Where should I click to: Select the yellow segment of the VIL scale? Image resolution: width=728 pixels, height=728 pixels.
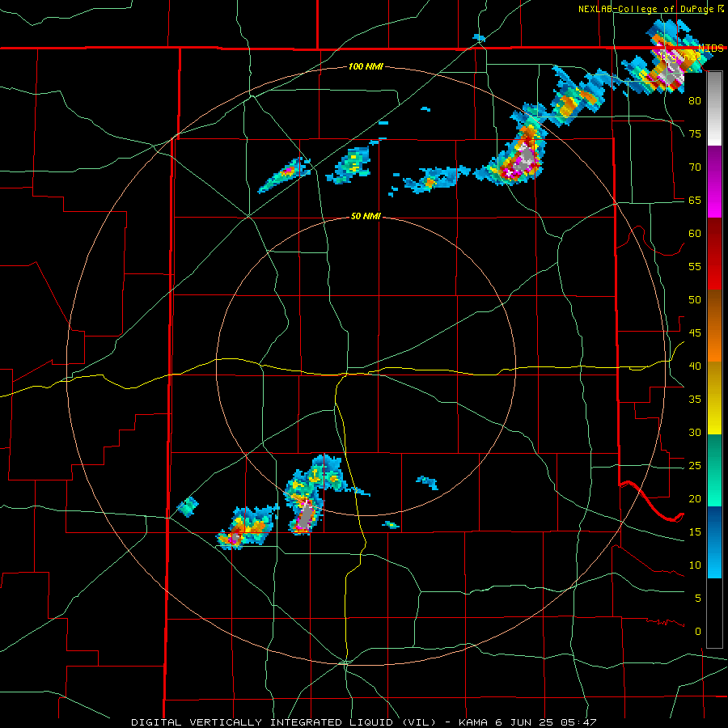(x=714, y=398)
